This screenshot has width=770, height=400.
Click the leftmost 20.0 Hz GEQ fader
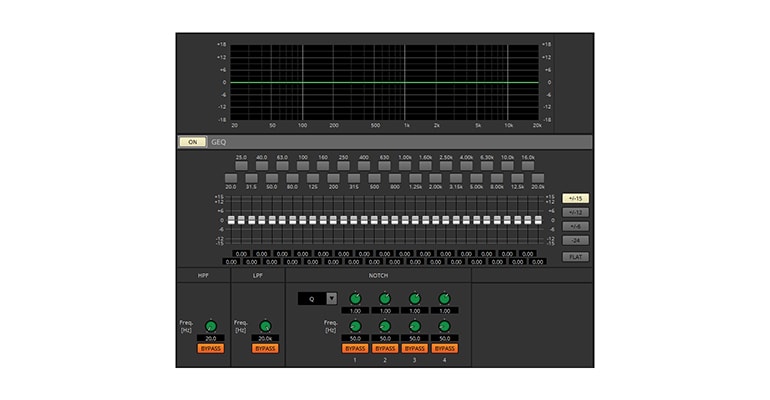click(x=231, y=220)
